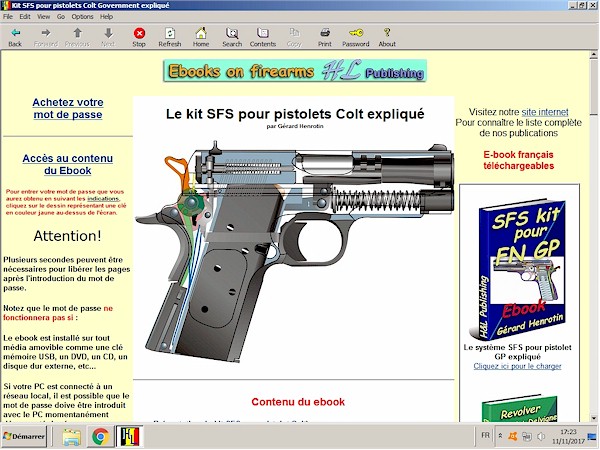Go to the Home page
This screenshot has width=600, height=450.
201,37
